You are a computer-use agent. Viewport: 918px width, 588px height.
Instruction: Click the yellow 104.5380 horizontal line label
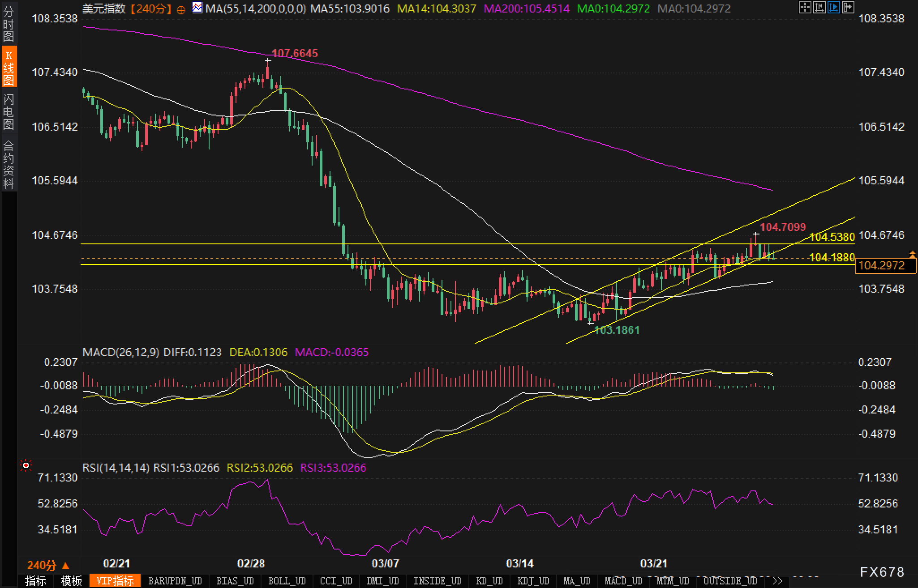tap(832, 237)
